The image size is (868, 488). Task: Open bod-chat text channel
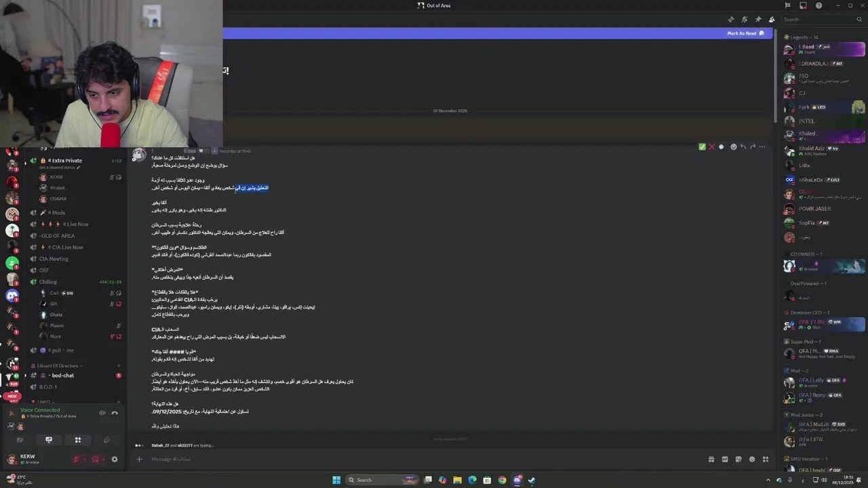75,375
